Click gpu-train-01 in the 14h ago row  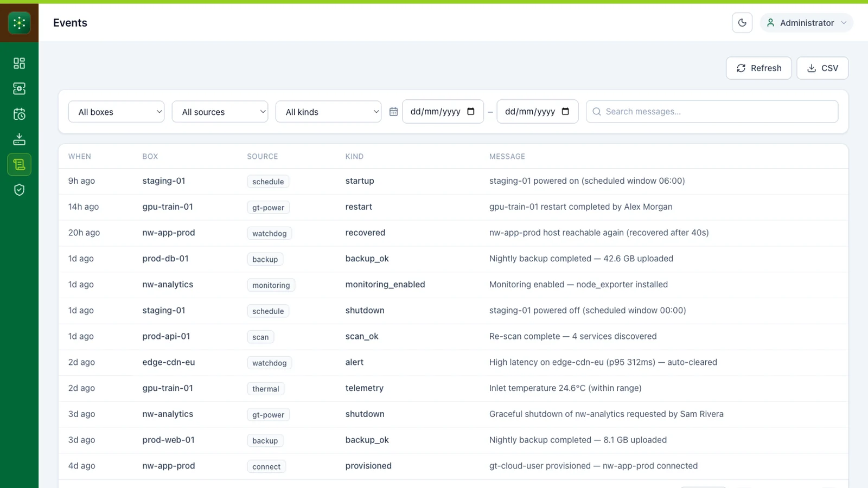click(x=168, y=207)
